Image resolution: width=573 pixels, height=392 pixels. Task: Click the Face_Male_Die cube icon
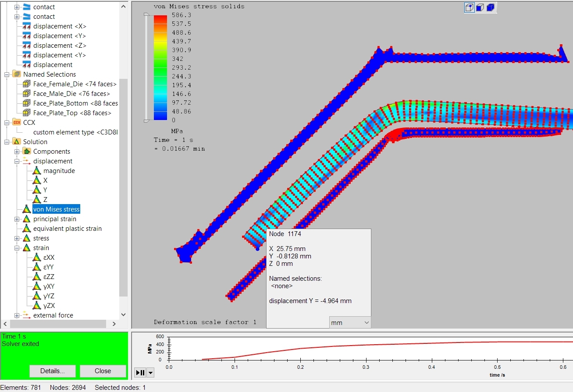pos(27,94)
